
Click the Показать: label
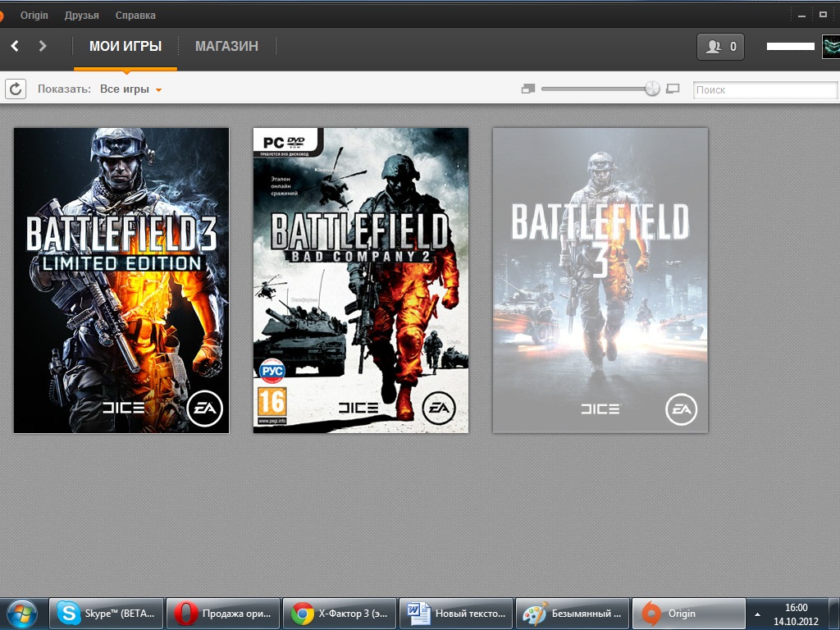pos(64,89)
